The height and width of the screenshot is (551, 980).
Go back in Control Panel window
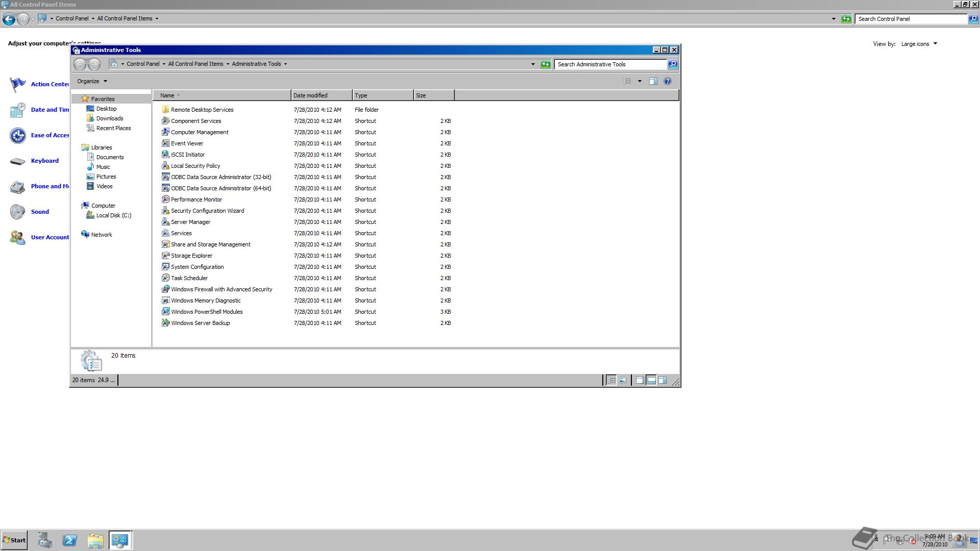click(9, 19)
